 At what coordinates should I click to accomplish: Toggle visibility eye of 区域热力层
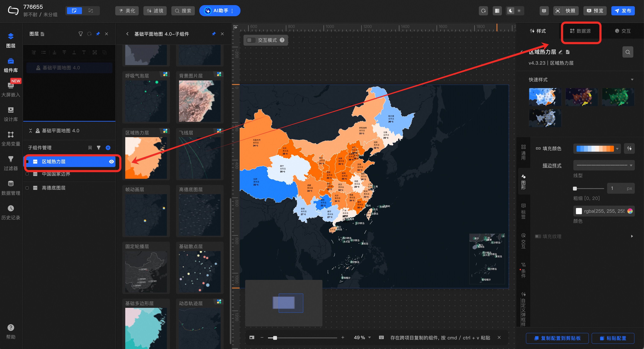(112, 162)
